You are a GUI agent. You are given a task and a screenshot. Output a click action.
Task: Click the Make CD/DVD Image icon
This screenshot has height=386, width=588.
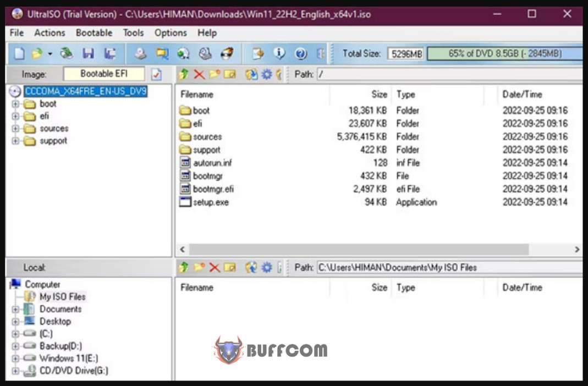pos(141,53)
